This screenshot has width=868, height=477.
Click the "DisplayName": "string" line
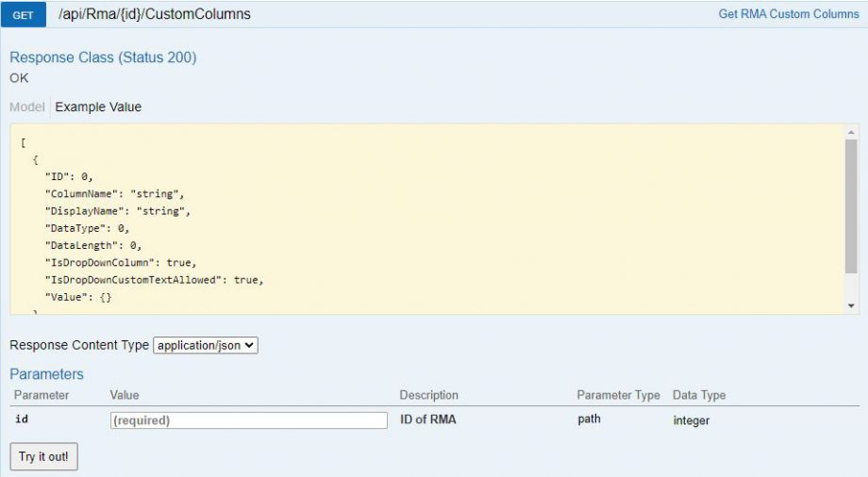(118, 211)
